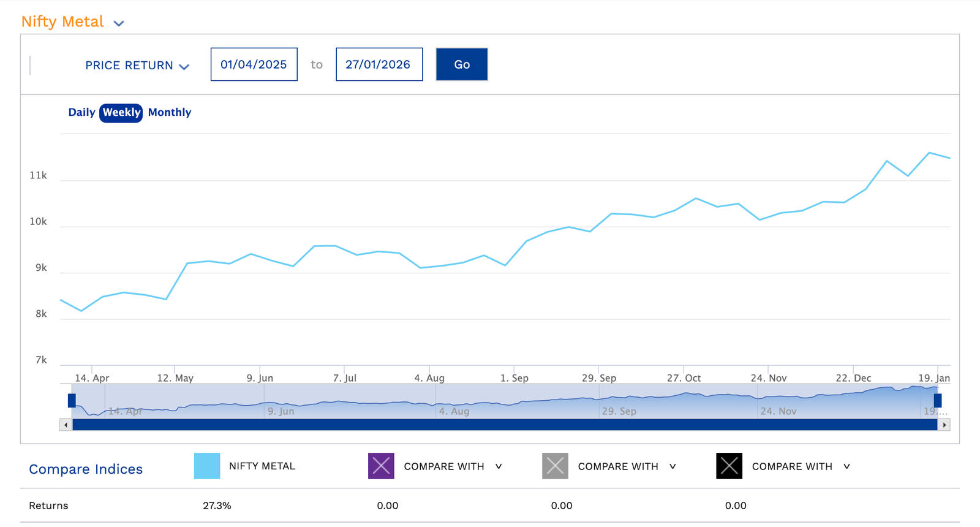
Task: Click the Compare Indices heading
Action: point(86,469)
